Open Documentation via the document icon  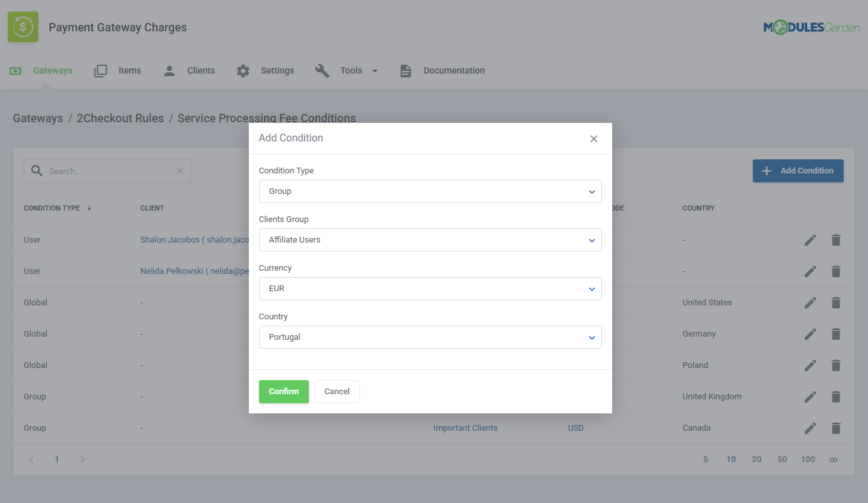coord(406,70)
